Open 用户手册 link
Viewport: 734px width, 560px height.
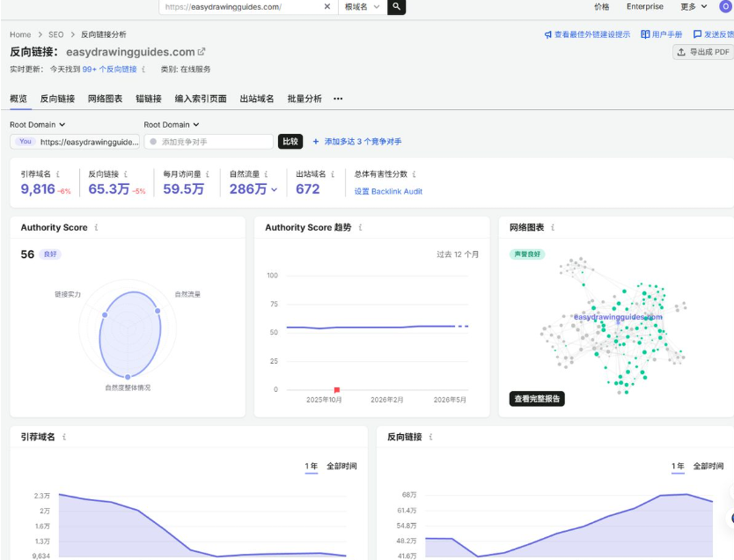pos(662,34)
